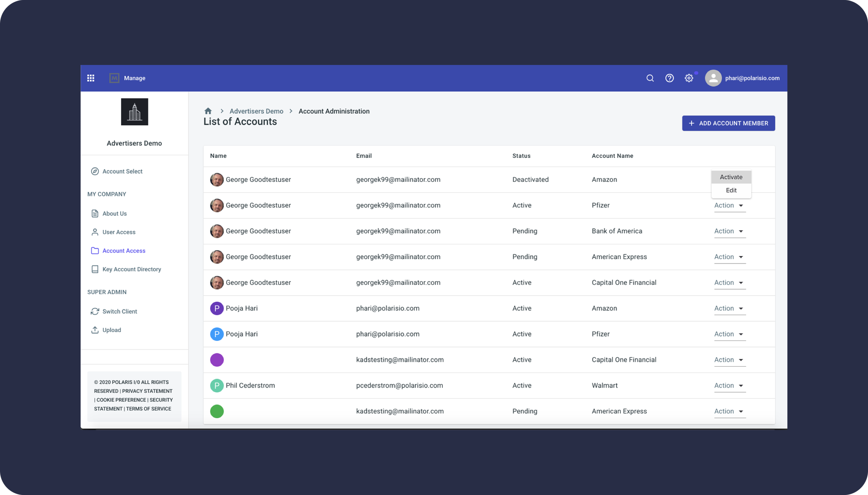Open the help question mark icon
Viewport: 868px width, 495px height.
[669, 78]
